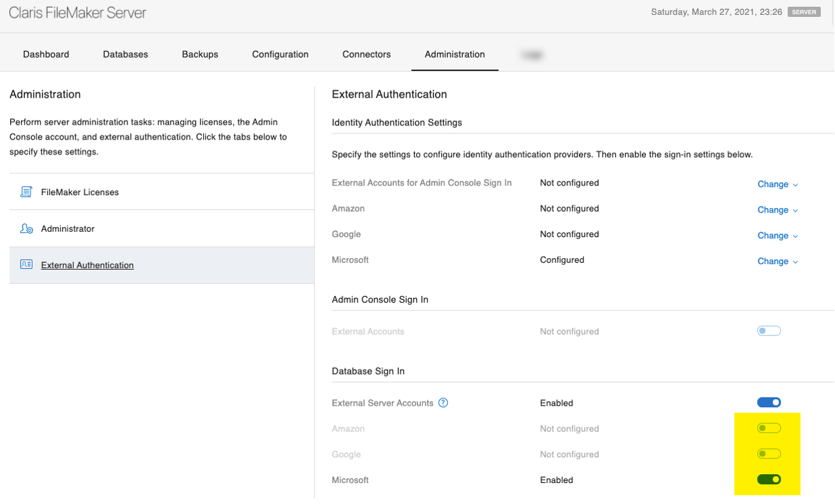The image size is (835, 504).
Task: Toggle Google database sign-in switch
Action: pos(769,454)
